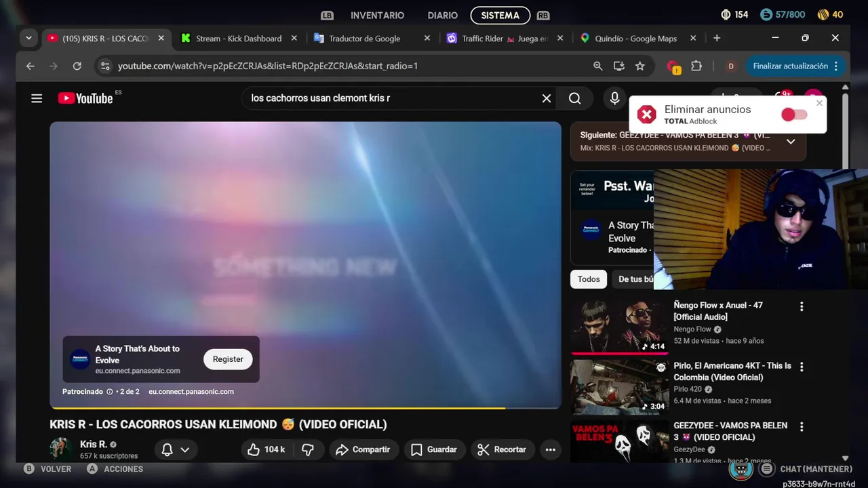Viewport: 868px width, 488px height.
Task: Open options for GEEZYDEE VAMOS PA BELEN video
Action: (x=802, y=427)
